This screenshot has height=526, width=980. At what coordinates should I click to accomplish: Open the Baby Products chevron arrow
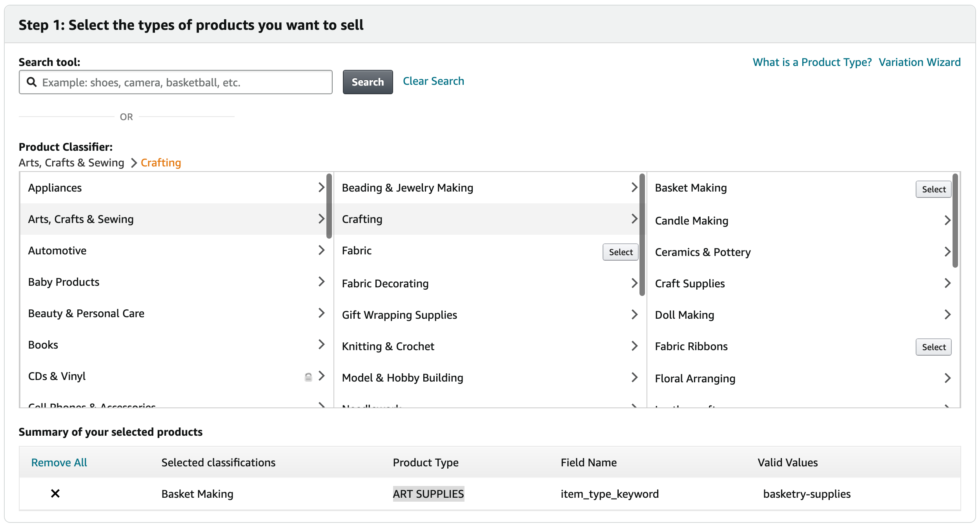pyautogui.click(x=321, y=281)
